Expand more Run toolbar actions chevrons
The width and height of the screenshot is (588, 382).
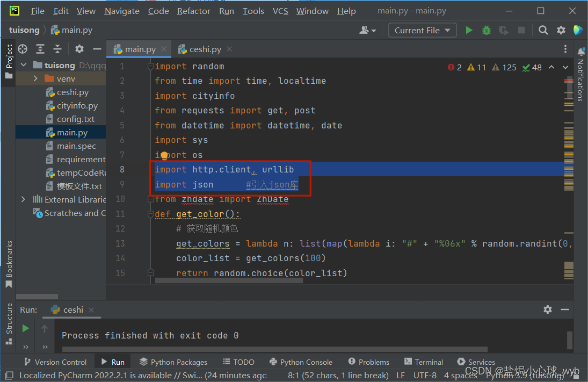pyautogui.click(x=25, y=347)
